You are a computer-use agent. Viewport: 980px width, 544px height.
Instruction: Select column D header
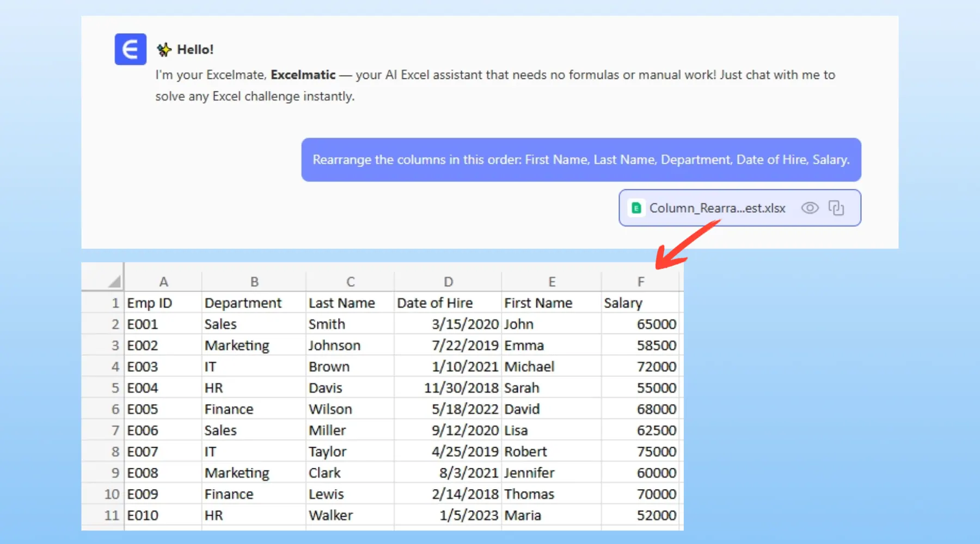[x=448, y=282]
